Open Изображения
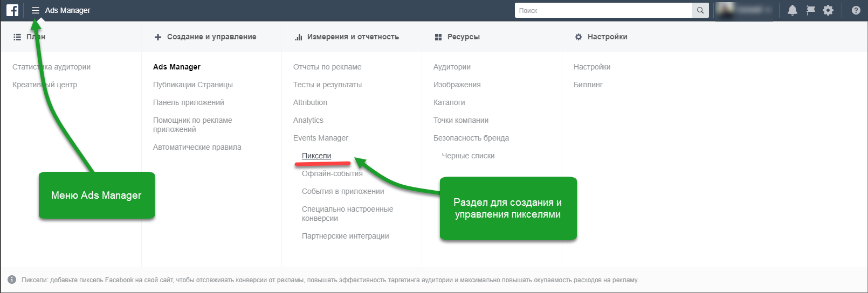This screenshot has height=293, width=868. [x=457, y=85]
